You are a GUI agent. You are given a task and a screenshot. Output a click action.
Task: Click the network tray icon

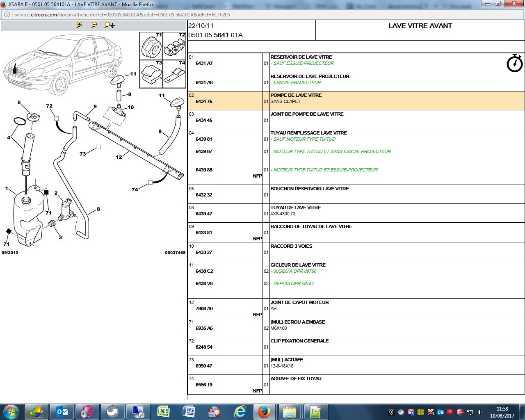click(470, 412)
